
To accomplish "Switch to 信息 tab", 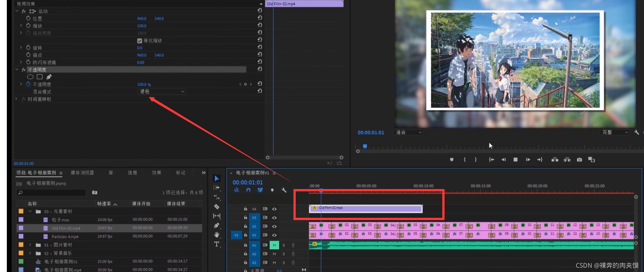I will [x=133, y=173].
